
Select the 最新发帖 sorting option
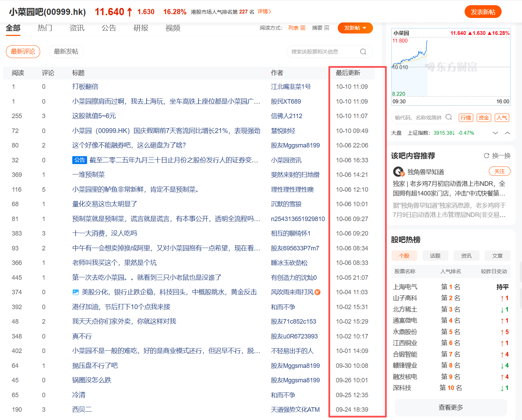(x=66, y=51)
